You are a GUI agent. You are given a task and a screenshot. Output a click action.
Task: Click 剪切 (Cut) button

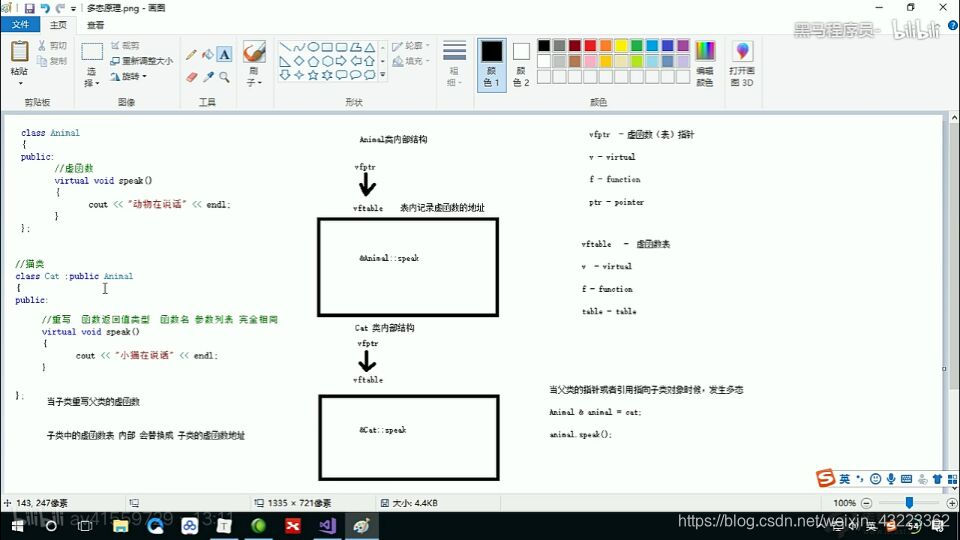tap(52, 45)
